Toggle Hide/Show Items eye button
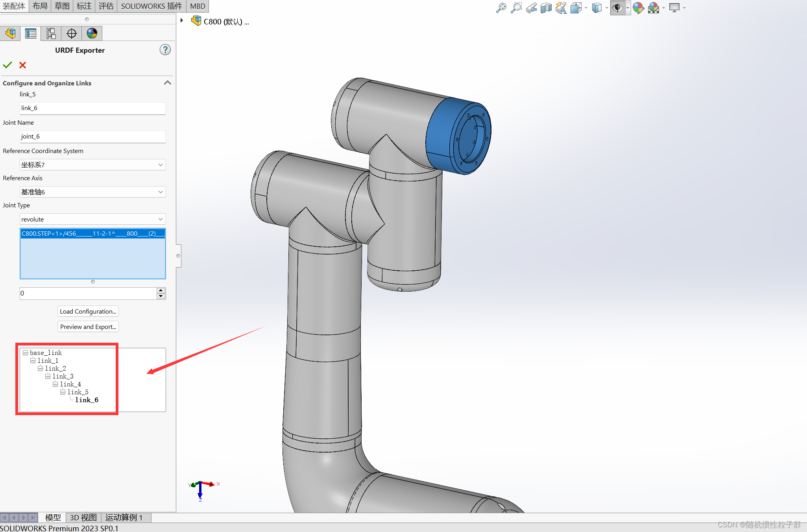The width and height of the screenshot is (807, 532). 618,8
